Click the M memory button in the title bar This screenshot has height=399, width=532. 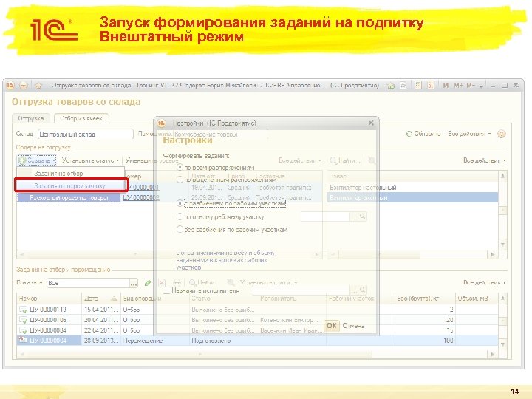coord(446,86)
